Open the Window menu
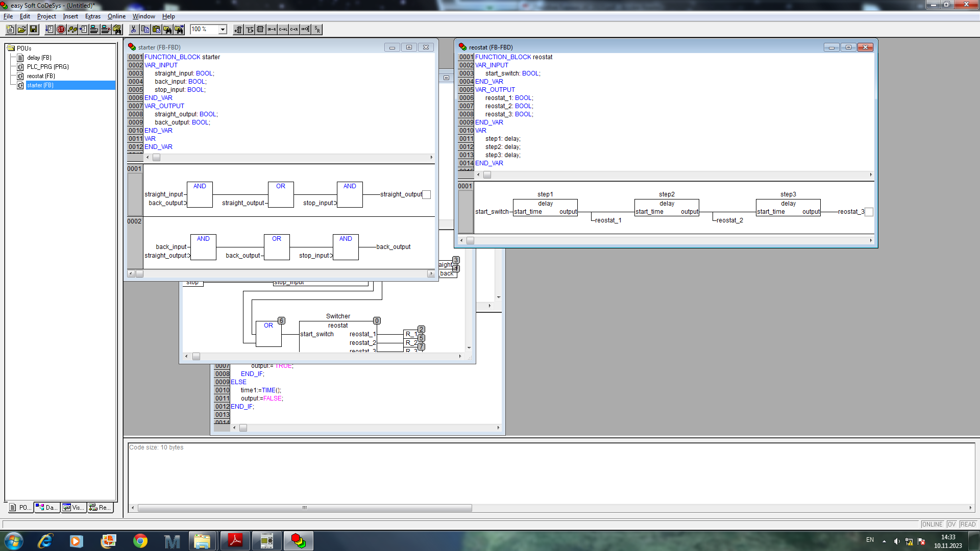Screen dimensions: 980x551 (x=144, y=16)
